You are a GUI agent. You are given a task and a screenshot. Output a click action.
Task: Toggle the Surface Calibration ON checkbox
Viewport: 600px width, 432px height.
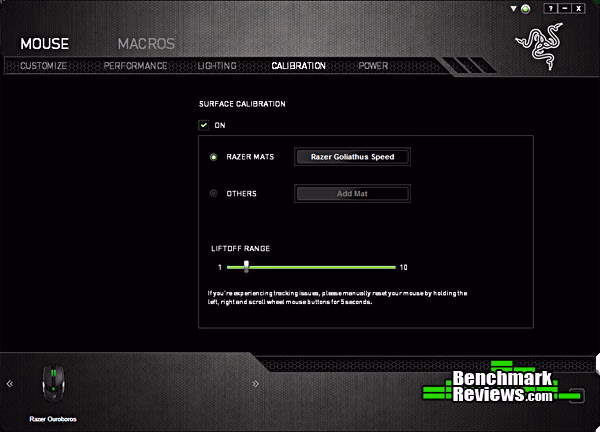pyautogui.click(x=204, y=125)
